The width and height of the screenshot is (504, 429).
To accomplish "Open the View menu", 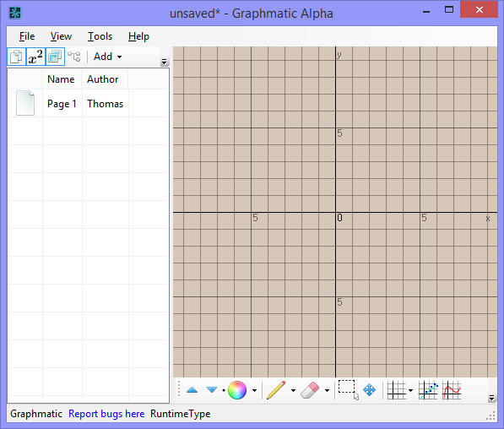I will [61, 36].
